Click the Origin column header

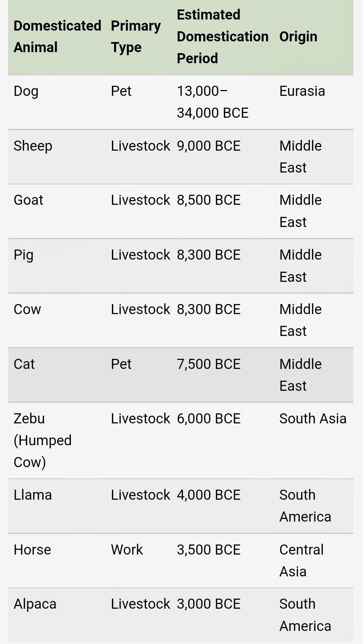click(298, 37)
